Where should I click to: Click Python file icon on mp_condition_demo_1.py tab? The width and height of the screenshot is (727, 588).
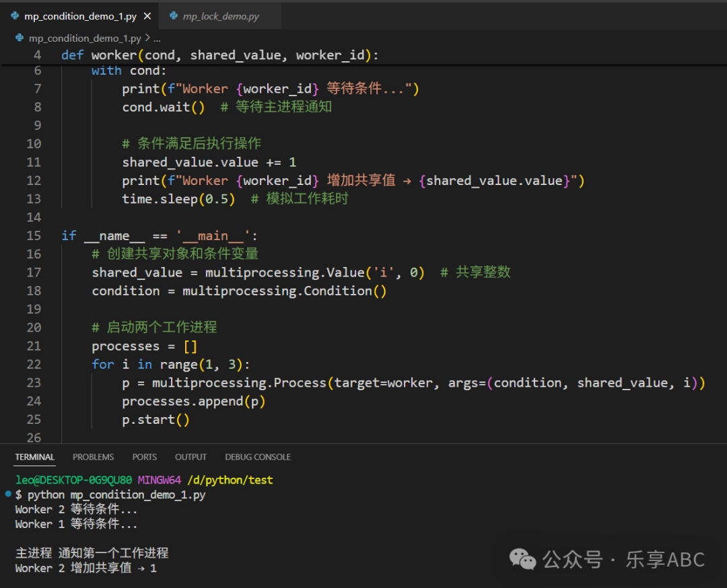point(15,15)
